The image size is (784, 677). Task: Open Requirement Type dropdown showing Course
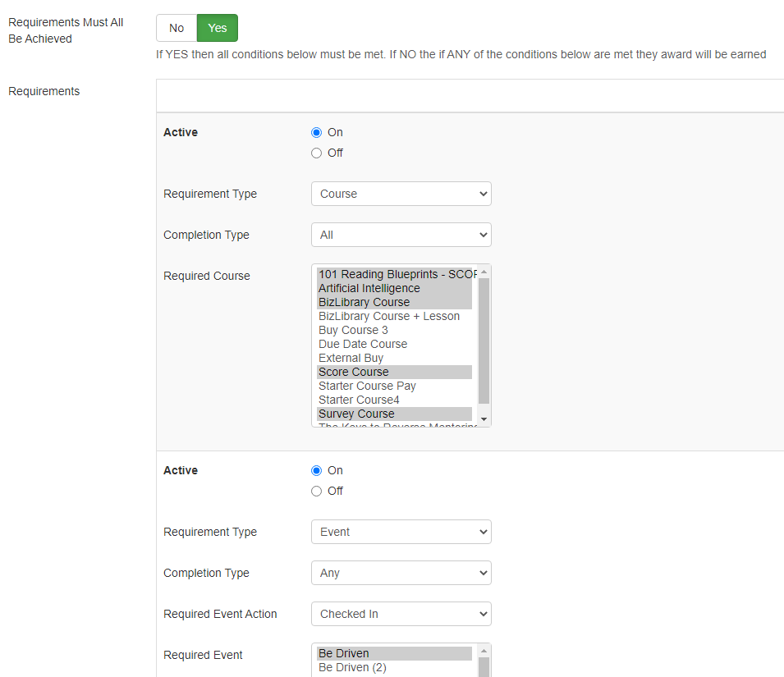click(401, 194)
